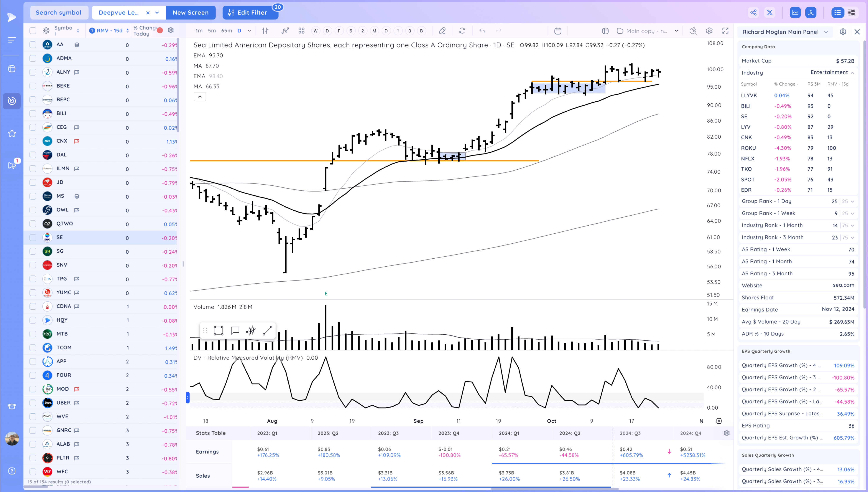Open the watchlist star icon in sidebar
Screen dimensions: 868x492
[x=12, y=134]
